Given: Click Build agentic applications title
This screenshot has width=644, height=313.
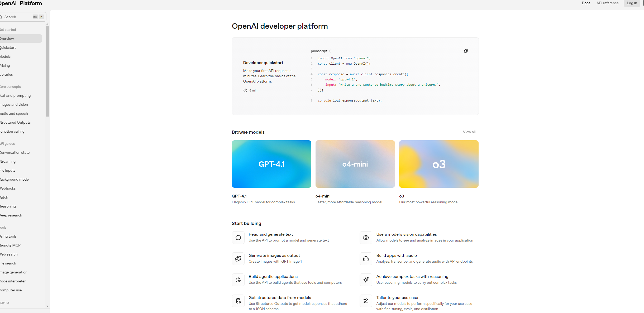Looking at the screenshot, I should click(273, 277).
